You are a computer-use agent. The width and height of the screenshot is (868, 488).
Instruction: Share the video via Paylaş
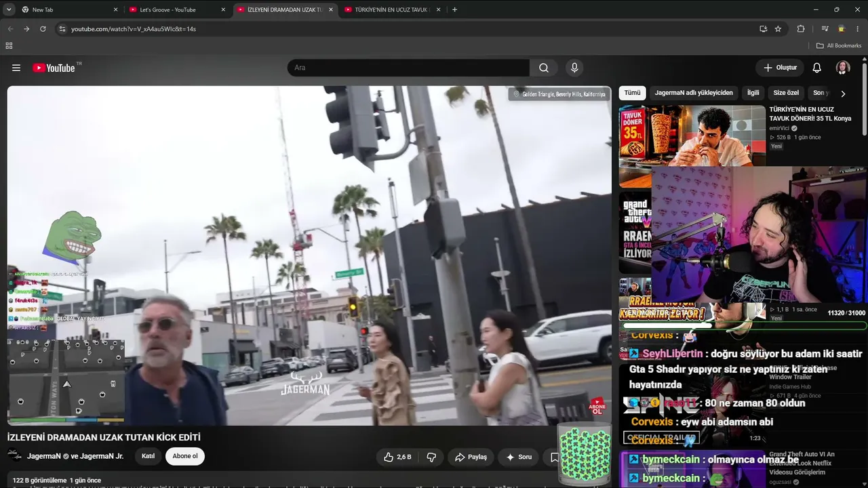coord(471,457)
